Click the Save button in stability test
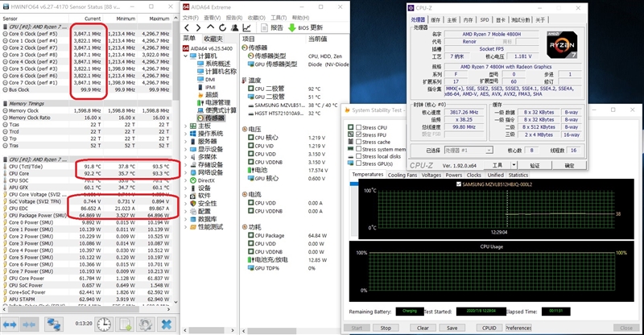Image resolution: width=644 pixels, height=335 pixels. [x=452, y=328]
